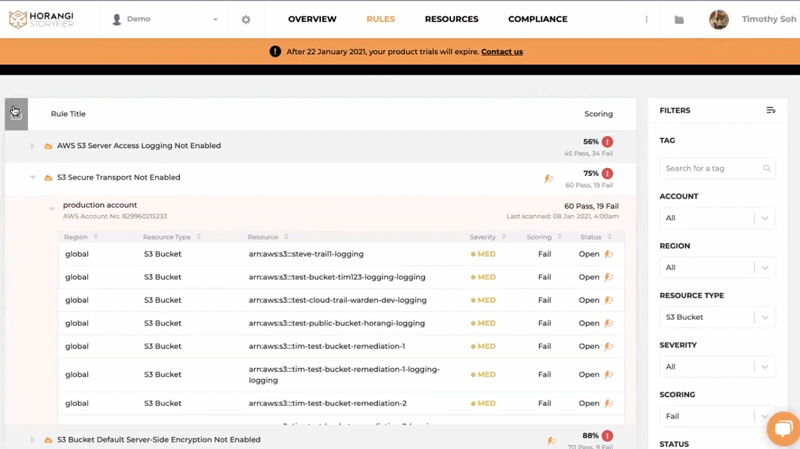Click arn:aws:s3:::steve-trail1-logging resource
Viewport: 800px width, 449px height.
306,254
